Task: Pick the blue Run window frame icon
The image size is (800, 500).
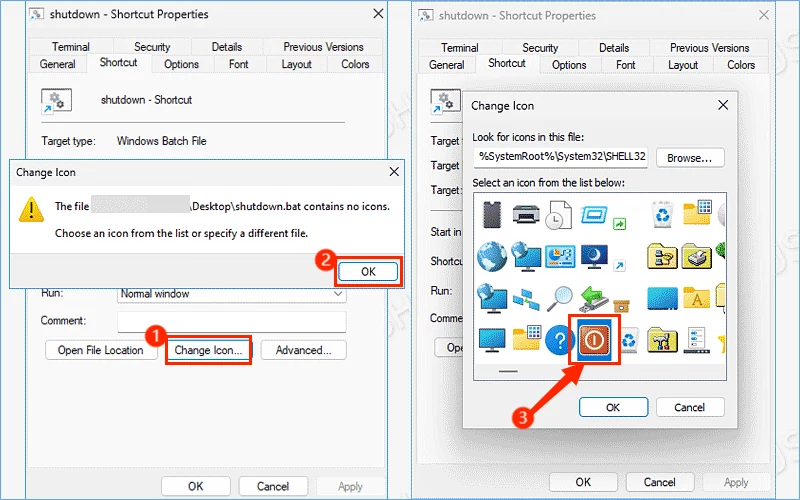Action: pos(594,213)
